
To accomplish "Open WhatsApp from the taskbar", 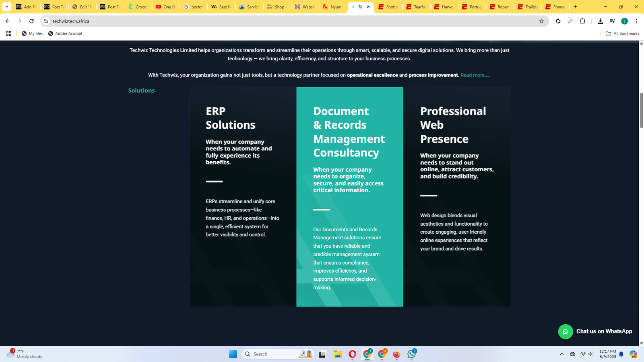I will coord(411,354).
